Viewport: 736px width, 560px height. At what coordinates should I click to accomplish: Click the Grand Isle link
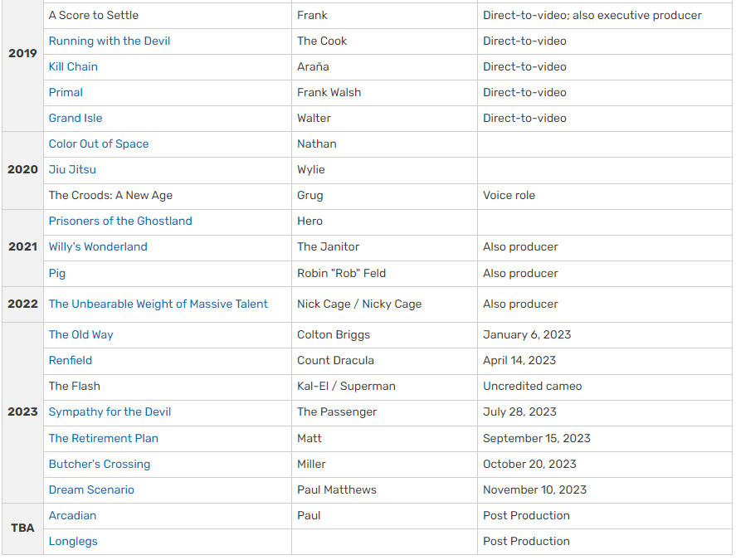(x=76, y=119)
